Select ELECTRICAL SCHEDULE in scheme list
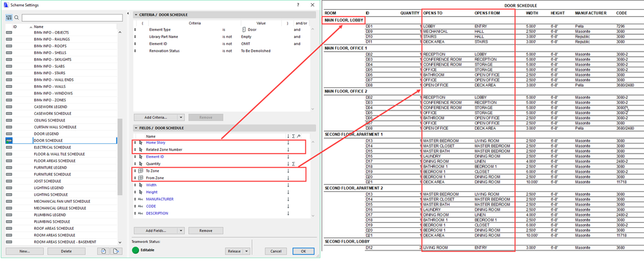The width and height of the screenshot is (644, 266). click(52, 147)
